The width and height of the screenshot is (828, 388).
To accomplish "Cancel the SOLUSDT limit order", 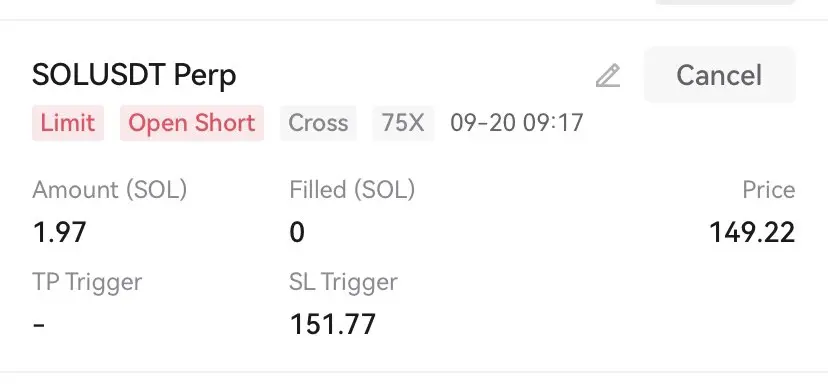I will 720,74.
